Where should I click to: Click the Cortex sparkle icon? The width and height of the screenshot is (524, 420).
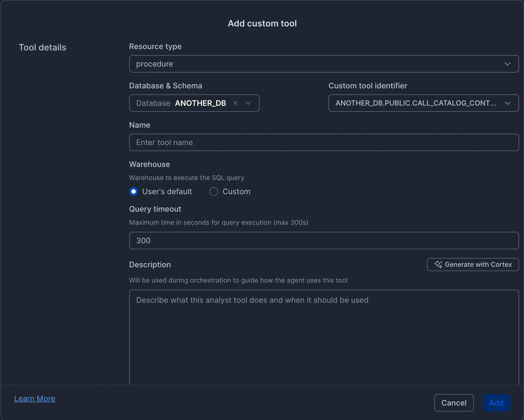[x=438, y=264]
